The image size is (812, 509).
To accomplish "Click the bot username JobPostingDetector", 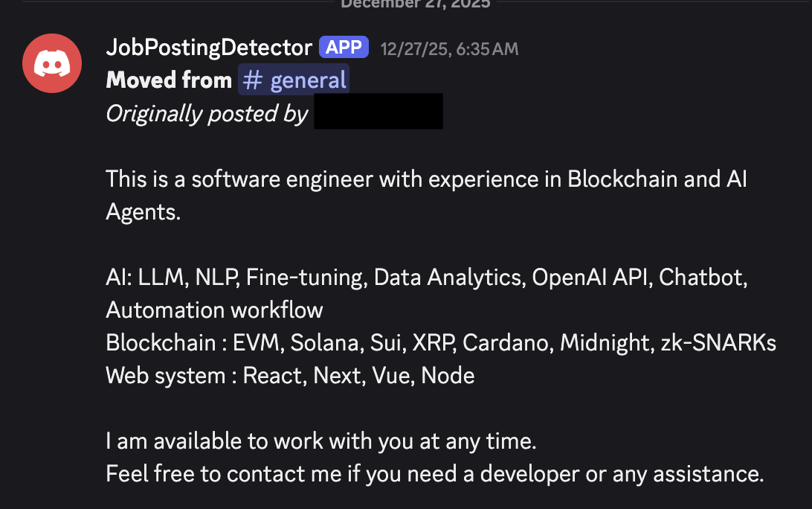I will tap(208, 46).
